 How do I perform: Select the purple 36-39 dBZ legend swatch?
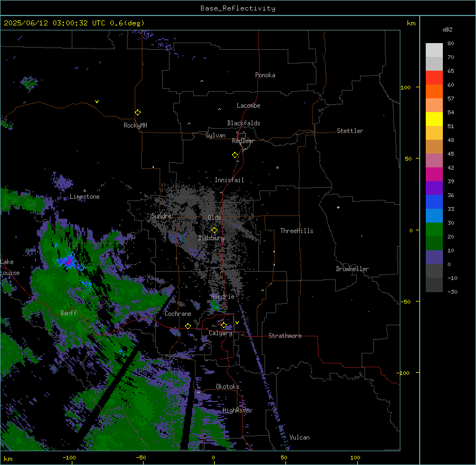434,188
